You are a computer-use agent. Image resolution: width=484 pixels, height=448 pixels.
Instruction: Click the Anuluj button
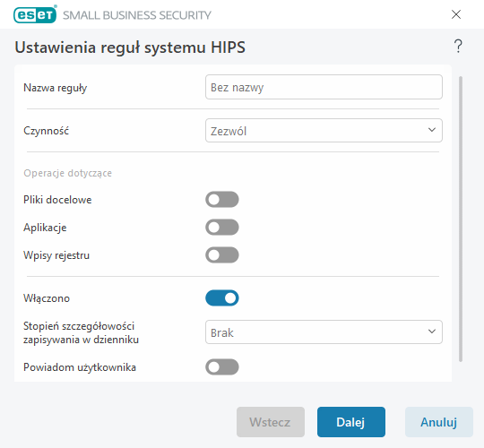[x=438, y=422]
